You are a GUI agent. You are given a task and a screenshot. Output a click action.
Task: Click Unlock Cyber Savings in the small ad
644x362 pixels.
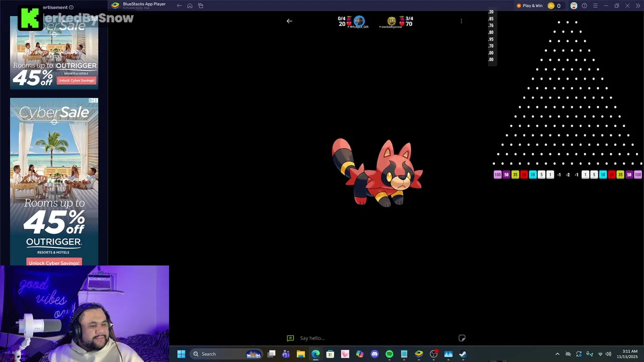(x=76, y=80)
